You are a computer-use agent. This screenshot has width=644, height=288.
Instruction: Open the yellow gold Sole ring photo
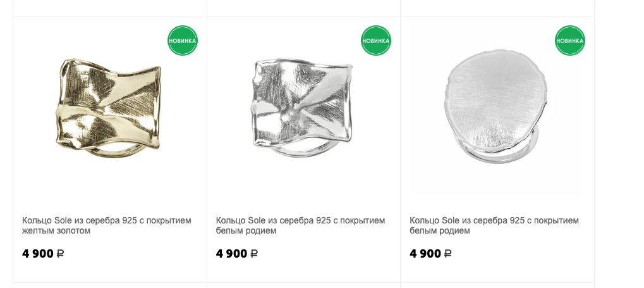[x=110, y=108]
